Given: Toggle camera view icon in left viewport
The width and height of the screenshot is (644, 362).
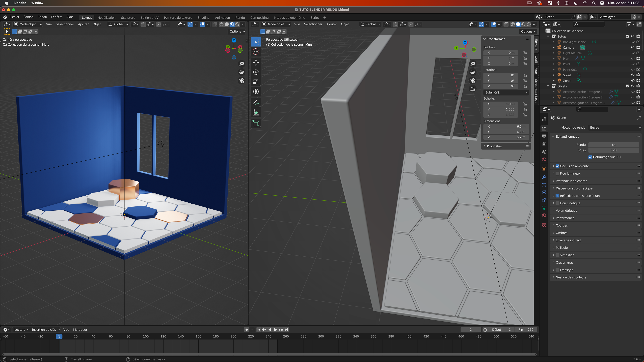Looking at the screenshot, I should 241,80.
